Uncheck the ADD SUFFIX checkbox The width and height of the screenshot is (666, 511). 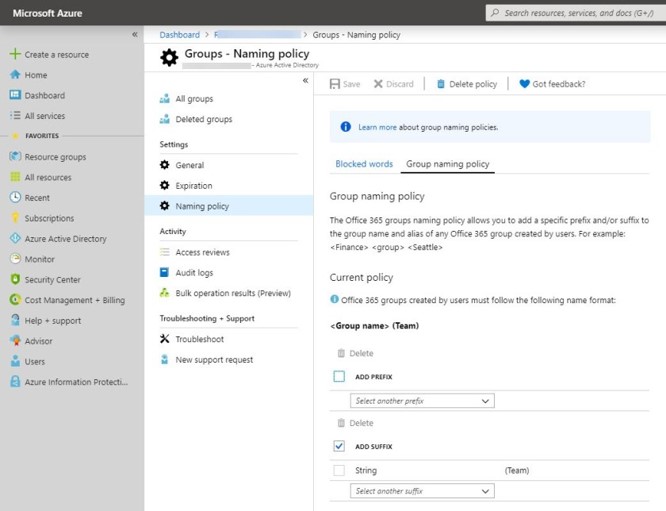[x=339, y=446]
